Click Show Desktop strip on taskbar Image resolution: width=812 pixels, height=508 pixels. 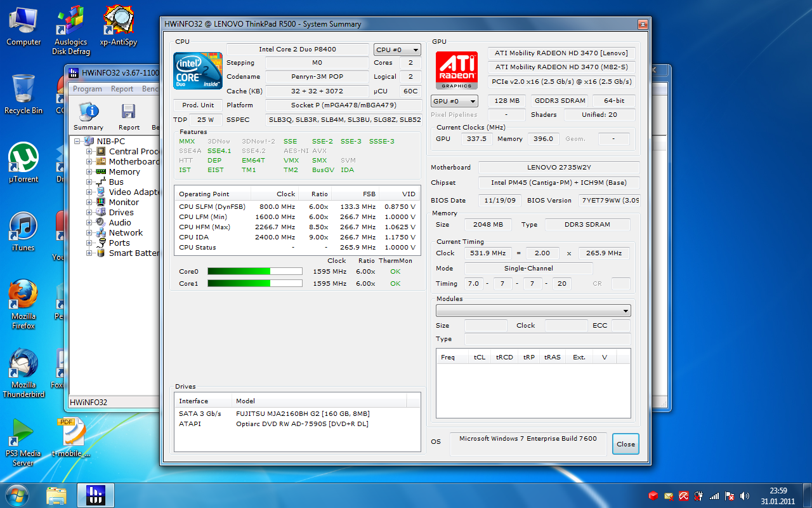[808, 495]
